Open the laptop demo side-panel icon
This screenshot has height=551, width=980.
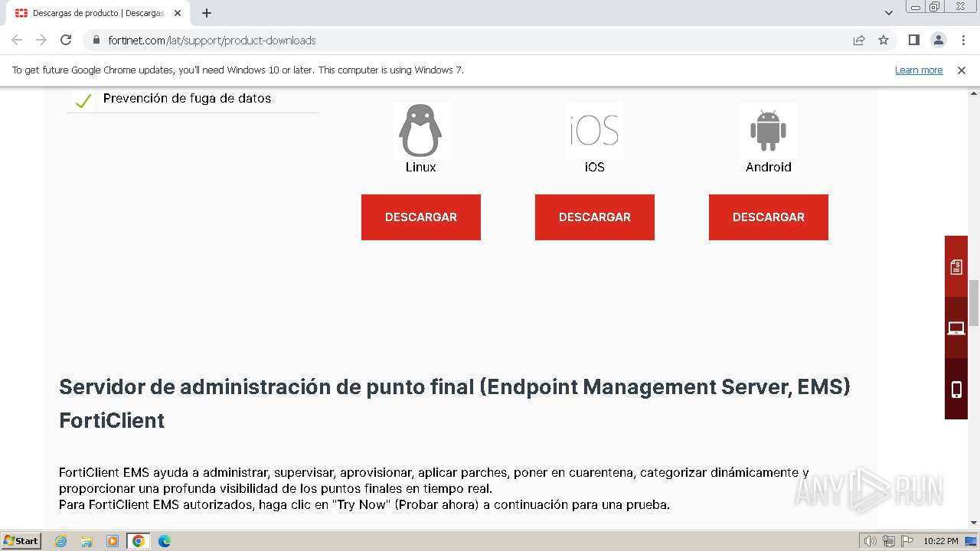click(956, 328)
